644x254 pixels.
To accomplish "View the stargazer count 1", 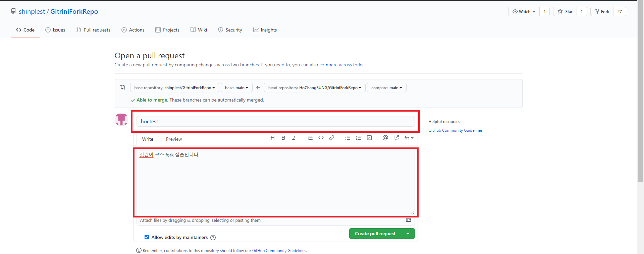I will click(x=582, y=11).
